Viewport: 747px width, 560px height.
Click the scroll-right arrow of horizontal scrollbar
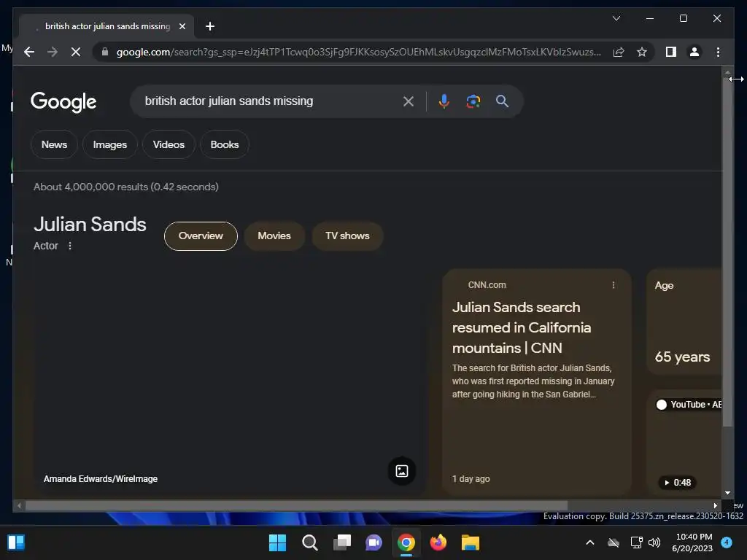click(716, 506)
